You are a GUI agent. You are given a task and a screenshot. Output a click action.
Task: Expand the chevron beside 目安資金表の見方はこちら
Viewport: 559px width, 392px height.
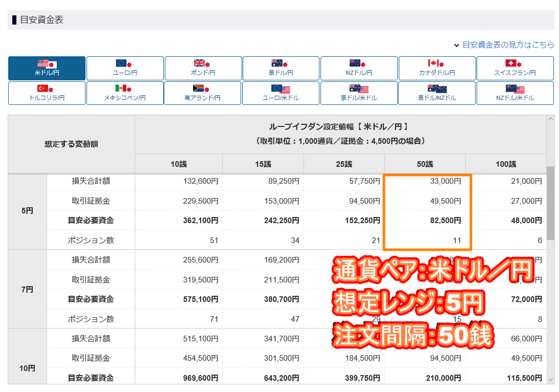click(456, 45)
